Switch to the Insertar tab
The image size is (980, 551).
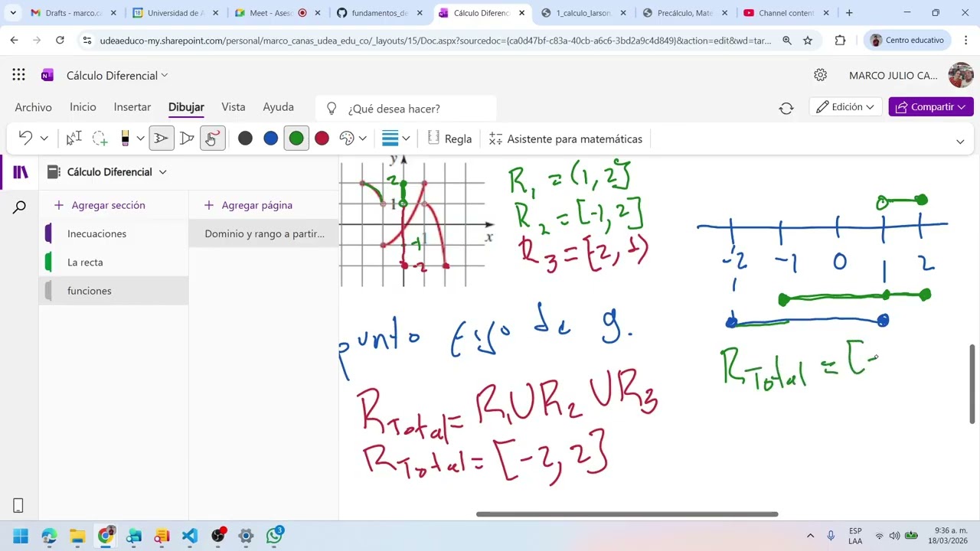click(132, 107)
